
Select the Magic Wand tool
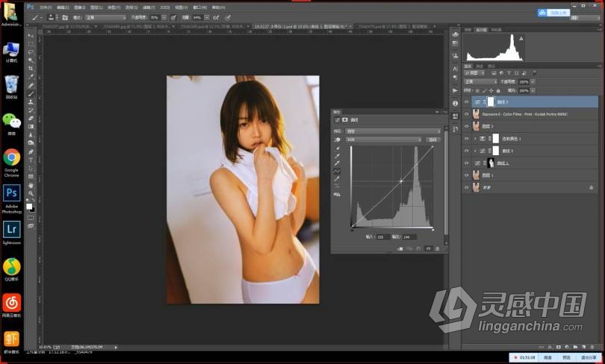click(x=31, y=60)
